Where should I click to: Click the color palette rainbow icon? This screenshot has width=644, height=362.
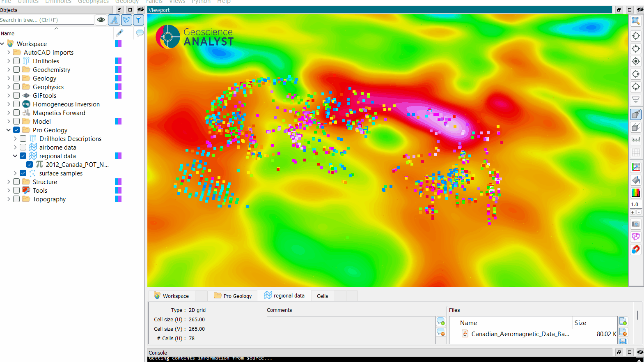click(635, 193)
